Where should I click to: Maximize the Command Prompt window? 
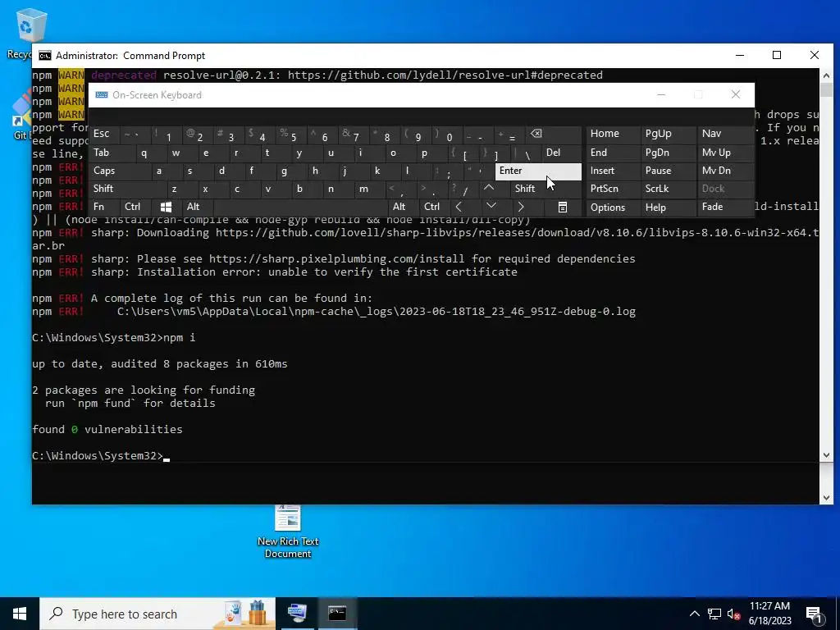point(777,55)
